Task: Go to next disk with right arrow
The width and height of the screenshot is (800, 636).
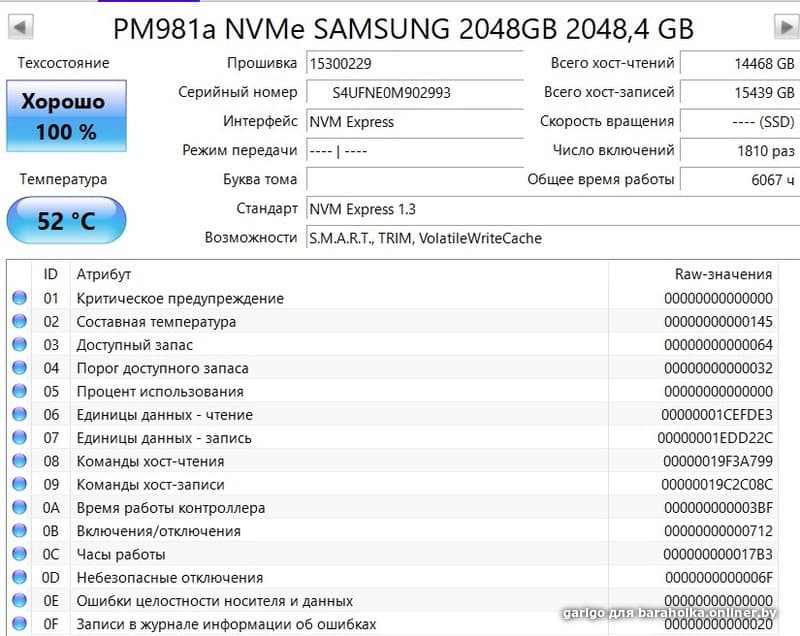Action: tap(787, 27)
